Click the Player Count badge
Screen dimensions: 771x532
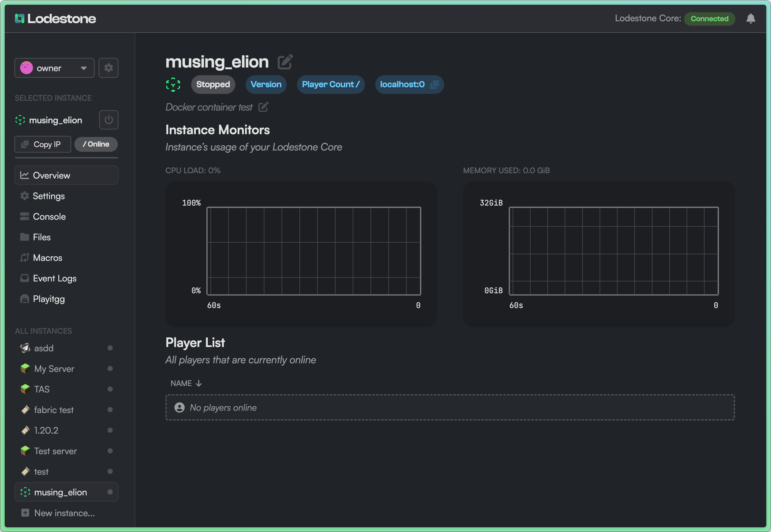(330, 84)
